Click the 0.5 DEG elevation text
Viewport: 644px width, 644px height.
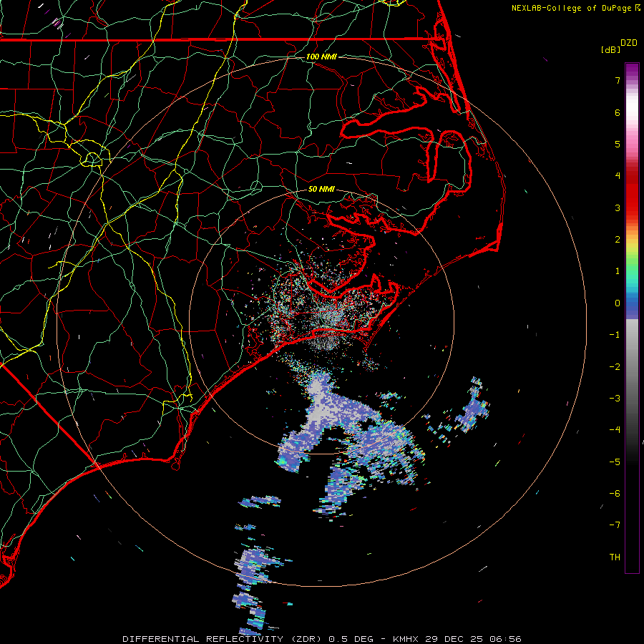point(351,639)
